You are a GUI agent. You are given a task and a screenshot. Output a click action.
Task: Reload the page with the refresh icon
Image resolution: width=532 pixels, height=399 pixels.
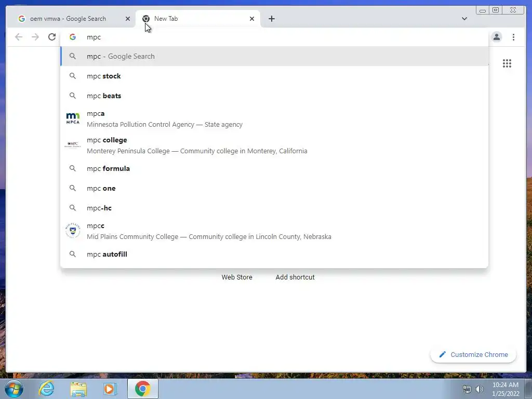(x=52, y=37)
